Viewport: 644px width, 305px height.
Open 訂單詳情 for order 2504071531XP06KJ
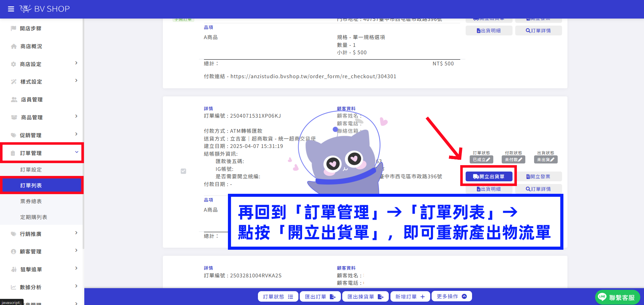coord(538,189)
